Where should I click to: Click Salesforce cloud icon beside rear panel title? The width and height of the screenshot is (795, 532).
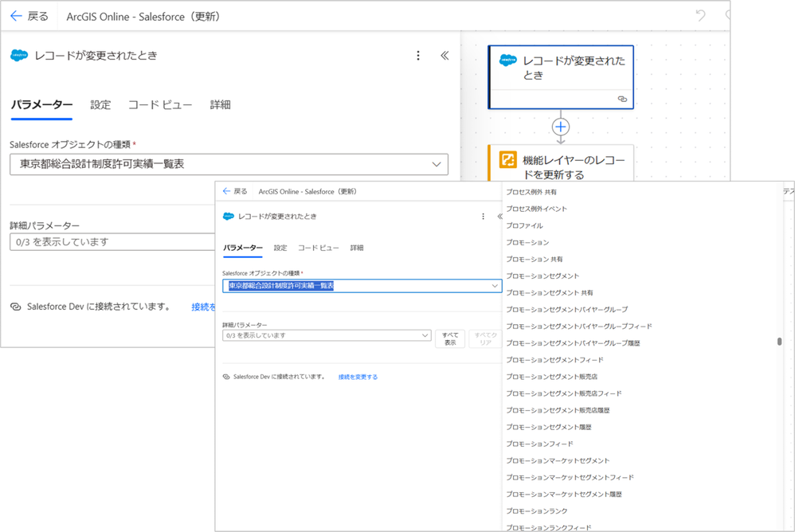19,55
